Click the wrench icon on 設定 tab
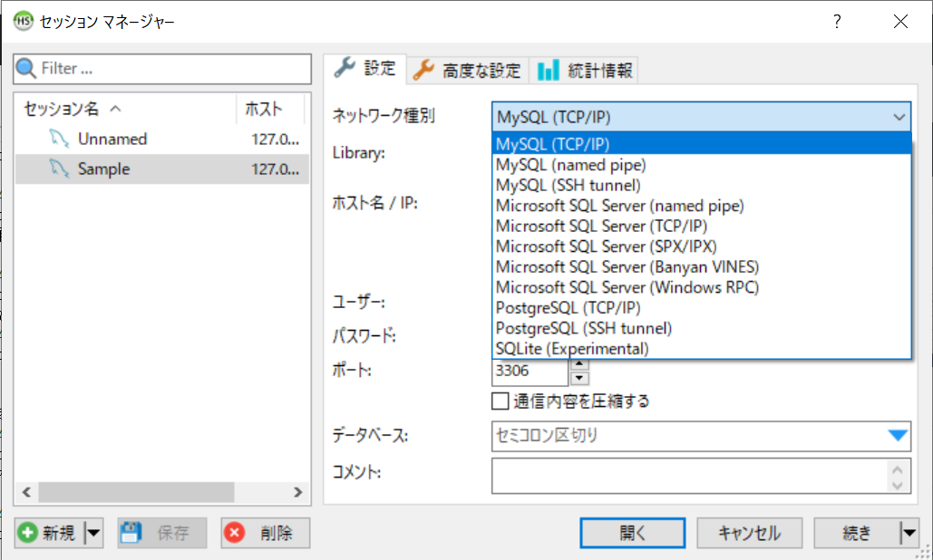Screen dimensions: 933x560 coord(345,68)
